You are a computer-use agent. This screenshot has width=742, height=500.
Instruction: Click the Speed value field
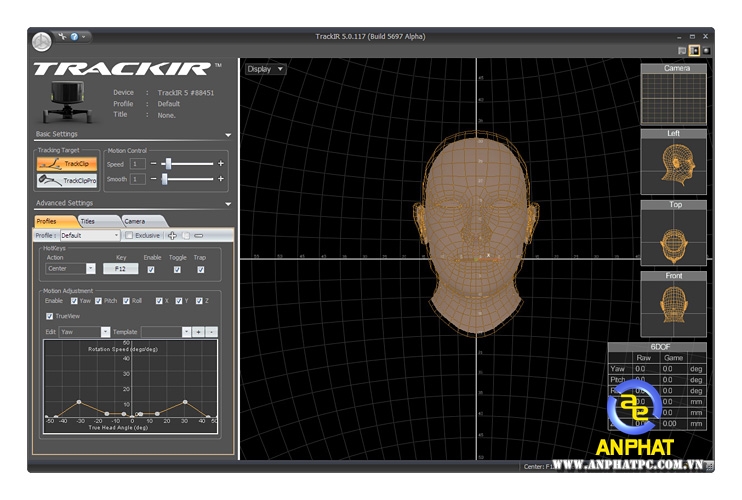138,164
